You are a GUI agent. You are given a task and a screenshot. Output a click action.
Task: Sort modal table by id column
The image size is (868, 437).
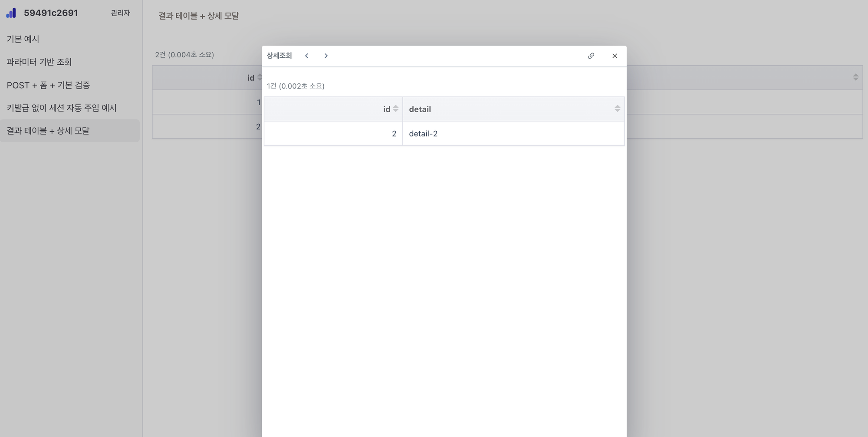coord(395,109)
